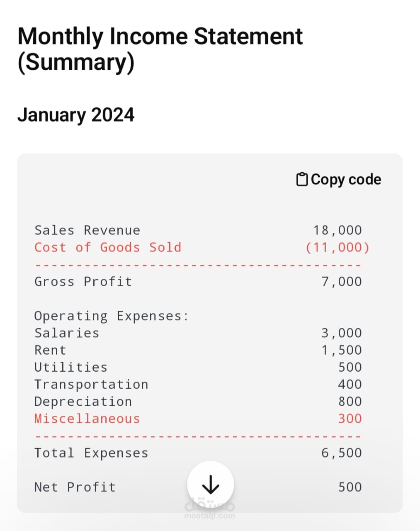
Task: Click the Operating Expenses: header line
Action: pos(111,316)
